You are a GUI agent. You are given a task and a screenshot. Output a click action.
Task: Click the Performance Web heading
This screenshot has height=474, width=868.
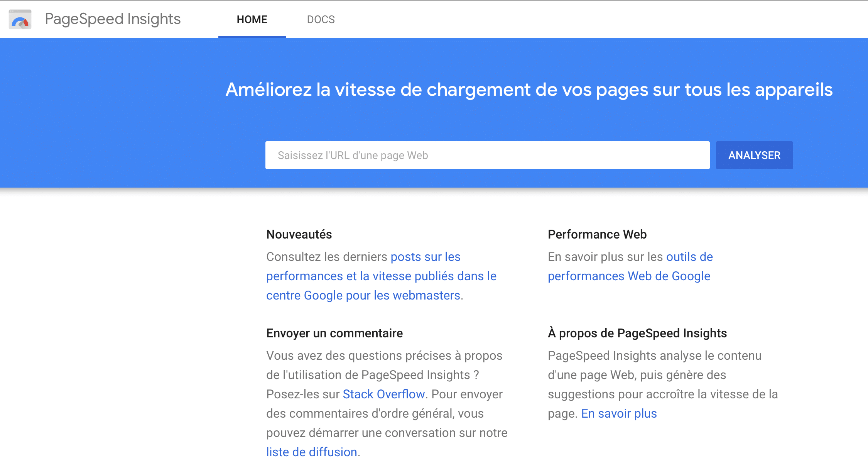pos(597,234)
